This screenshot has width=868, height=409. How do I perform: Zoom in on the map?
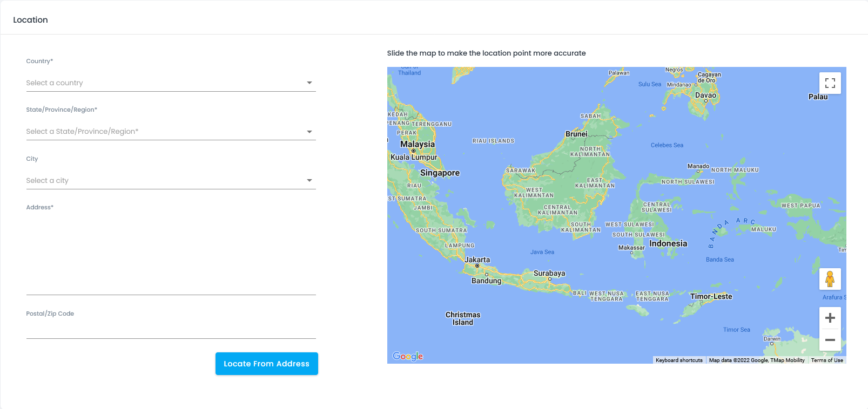pyautogui.click(x=830, y=318)
